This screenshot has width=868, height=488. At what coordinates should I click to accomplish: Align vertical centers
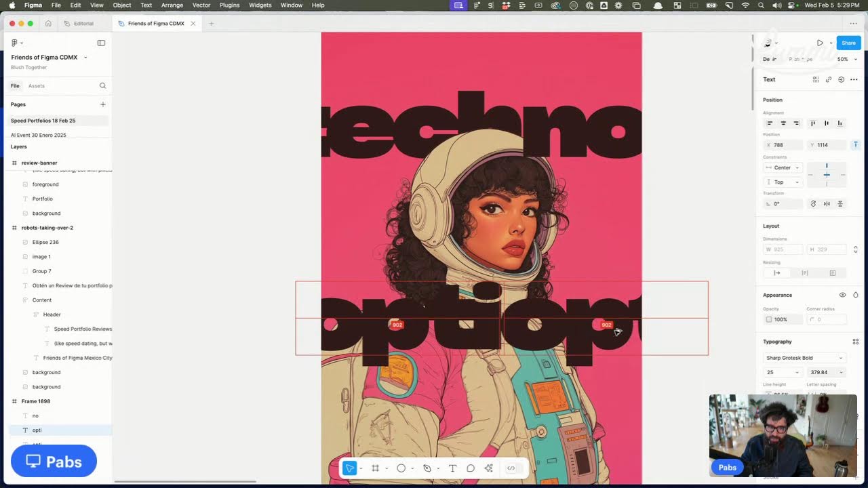pyautogui.click(x=827, y=123)
